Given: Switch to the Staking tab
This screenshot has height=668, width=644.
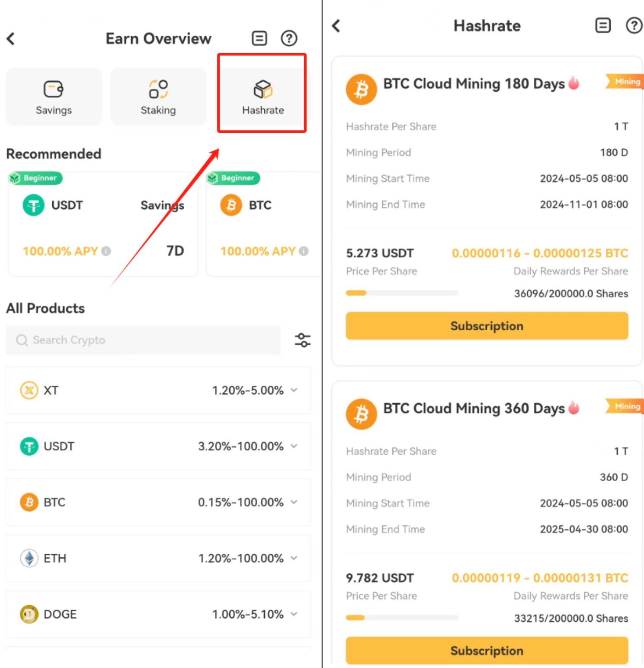Looking at the screenshot, I should [158, 97].
